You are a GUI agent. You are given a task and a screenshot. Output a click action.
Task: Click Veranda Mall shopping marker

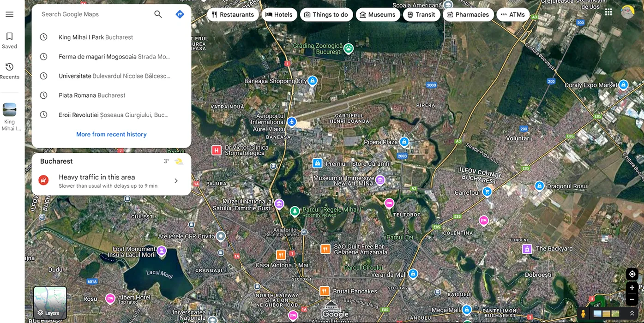[413, 274]
